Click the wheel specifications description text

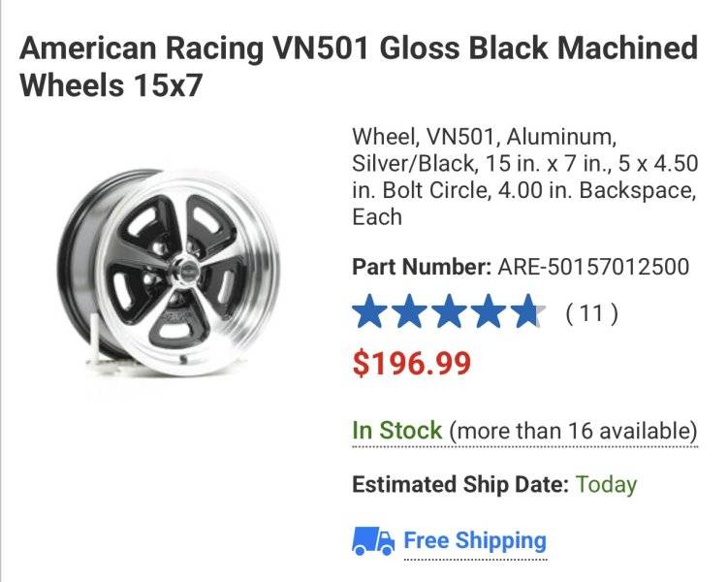(523, 175)
